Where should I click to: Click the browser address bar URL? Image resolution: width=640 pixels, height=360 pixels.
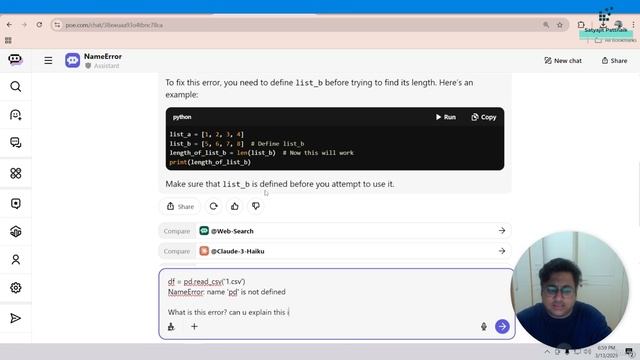pyautogui.click(x=114, y=25)
